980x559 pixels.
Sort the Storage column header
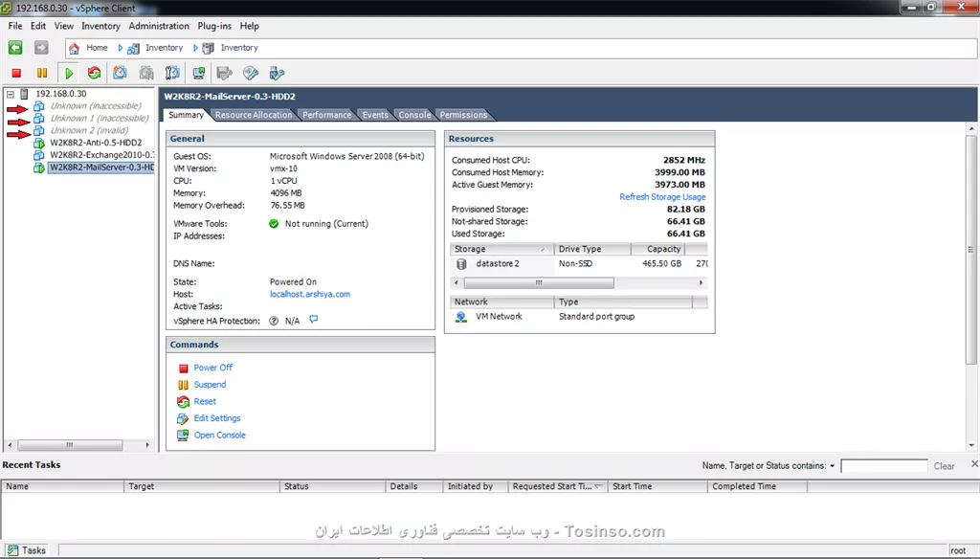tap(501, 249)
